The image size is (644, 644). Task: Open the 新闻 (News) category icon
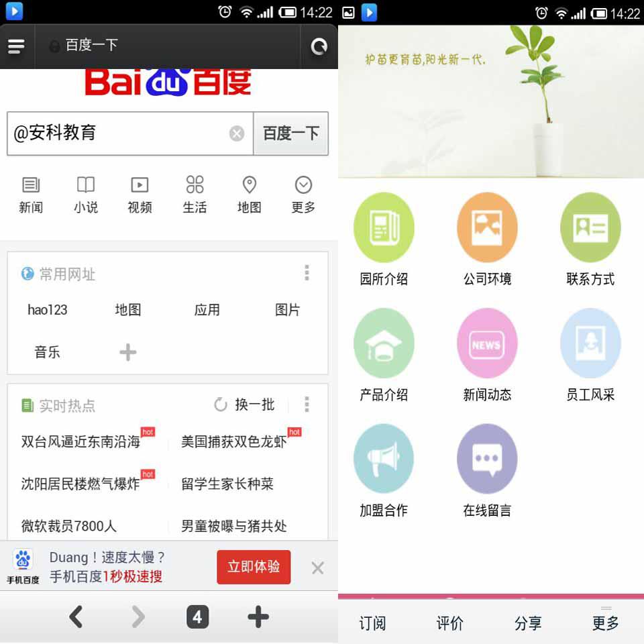point(32,189)
